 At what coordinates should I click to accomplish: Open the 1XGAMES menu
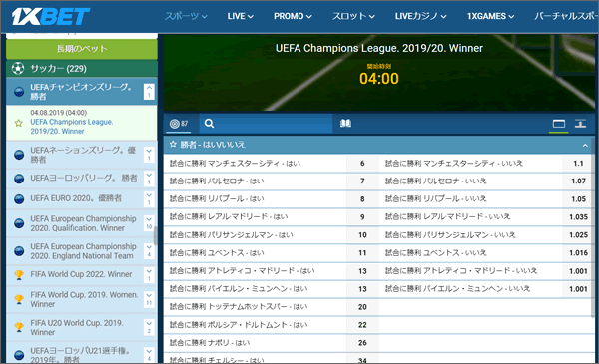(x=490, y=16)
